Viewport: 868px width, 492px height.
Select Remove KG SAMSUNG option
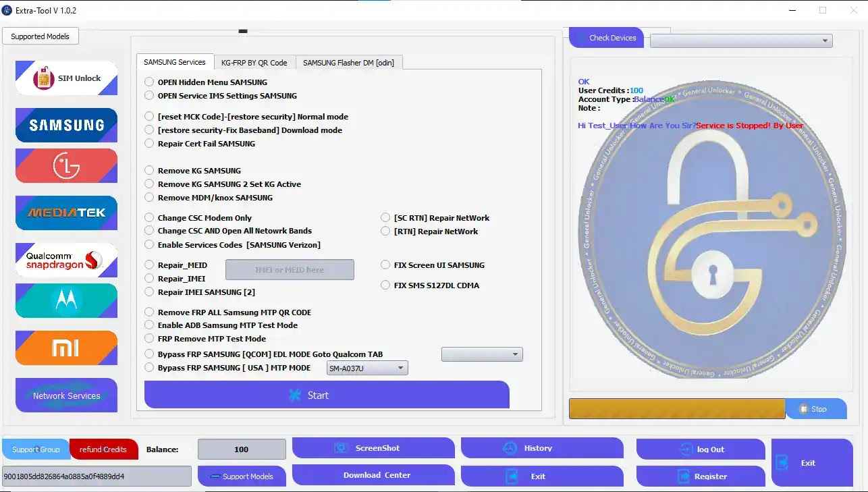(x=149, y=170)
